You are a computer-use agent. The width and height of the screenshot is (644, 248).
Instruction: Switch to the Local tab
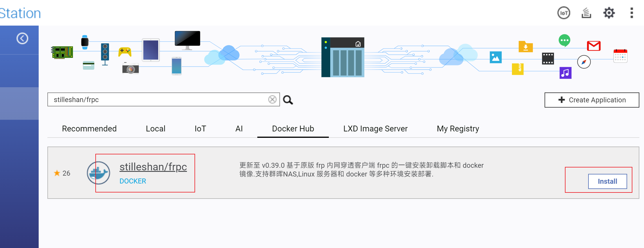coord(156,129)
